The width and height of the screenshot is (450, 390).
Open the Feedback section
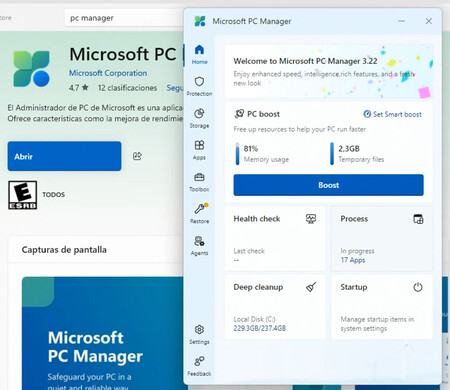pos(199,366)
